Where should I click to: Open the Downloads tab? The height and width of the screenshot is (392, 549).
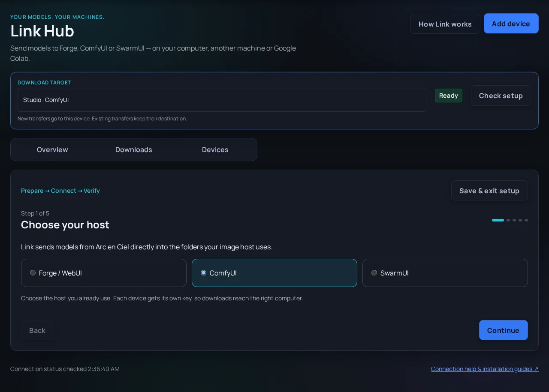[134, 150]
